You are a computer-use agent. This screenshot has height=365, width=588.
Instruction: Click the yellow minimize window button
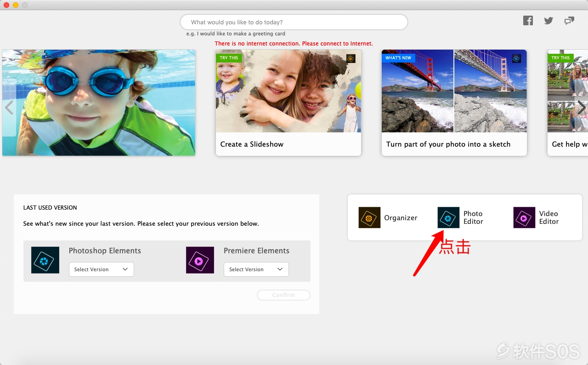(x=16, y=5)
